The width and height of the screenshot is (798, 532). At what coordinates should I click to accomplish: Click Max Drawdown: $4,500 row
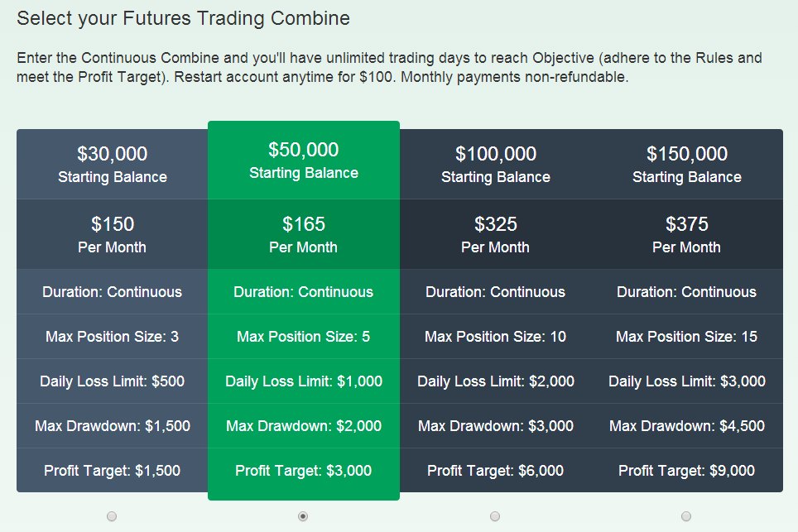click(687, 426)
